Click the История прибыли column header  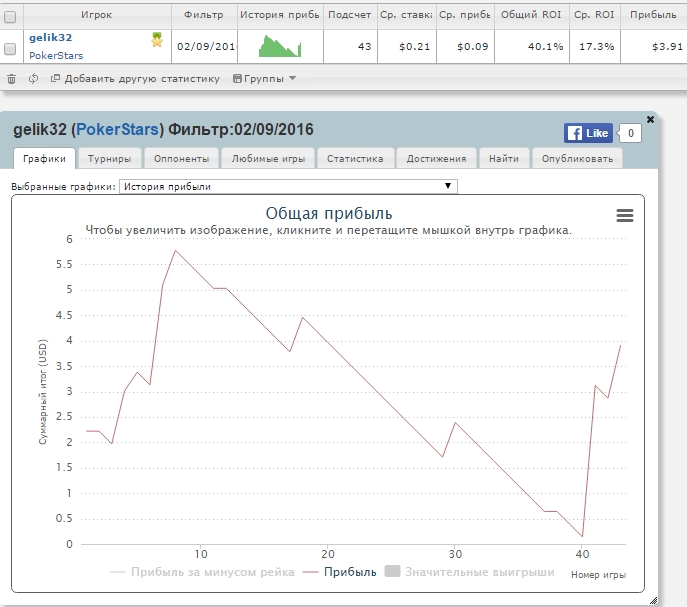(280, 15)
